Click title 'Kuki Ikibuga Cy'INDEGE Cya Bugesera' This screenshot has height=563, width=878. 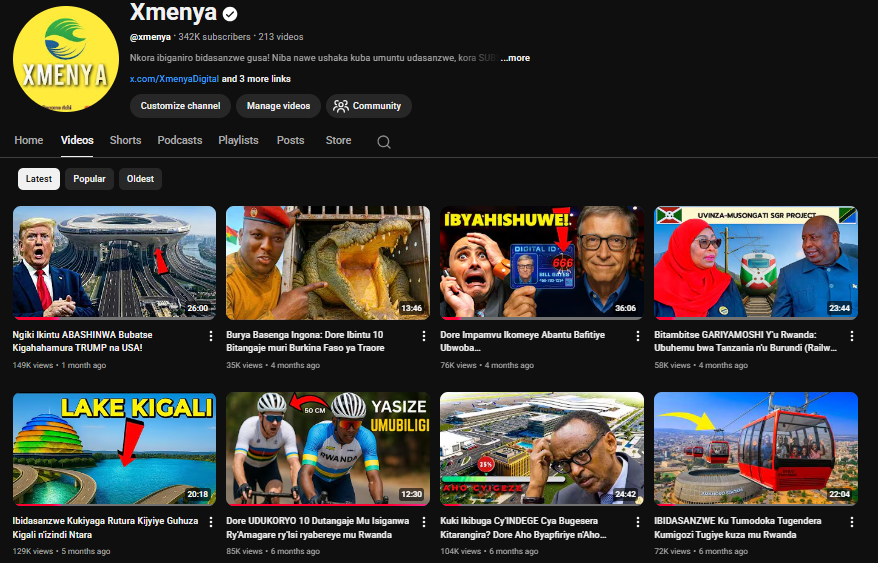523,528
